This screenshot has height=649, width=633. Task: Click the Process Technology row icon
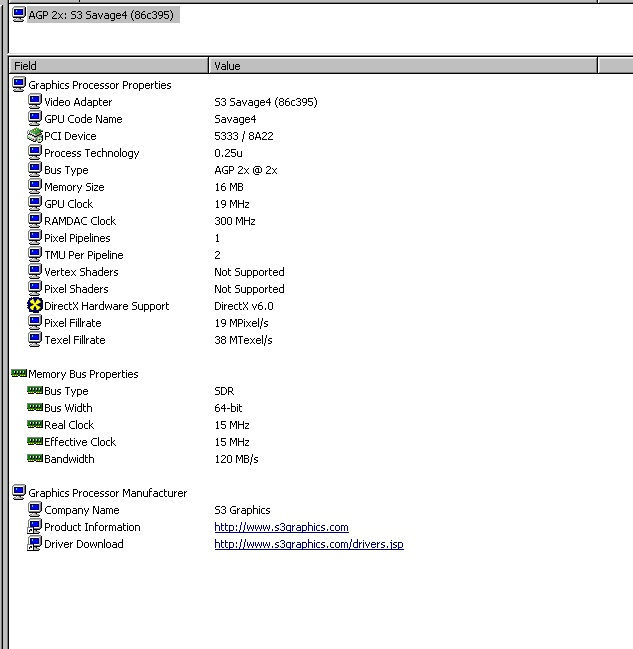pyautogui.click(x=35, y=153)
